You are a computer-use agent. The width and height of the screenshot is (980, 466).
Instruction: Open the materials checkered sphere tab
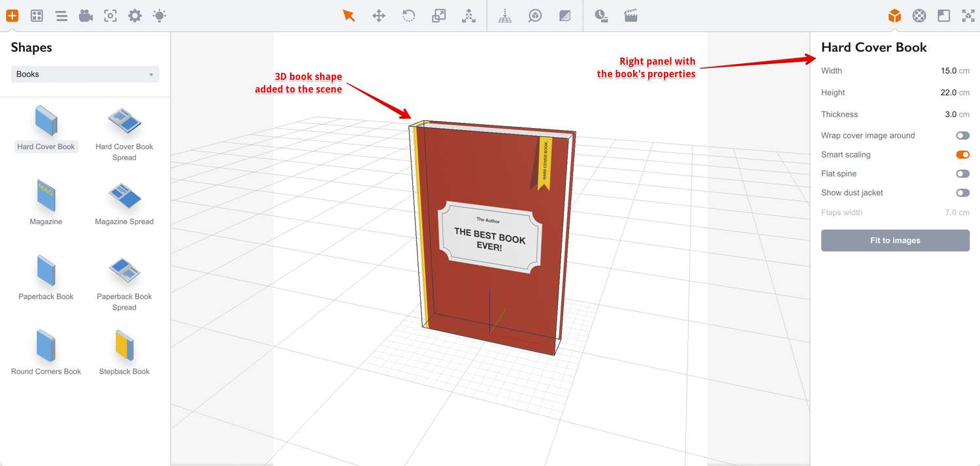919,16
